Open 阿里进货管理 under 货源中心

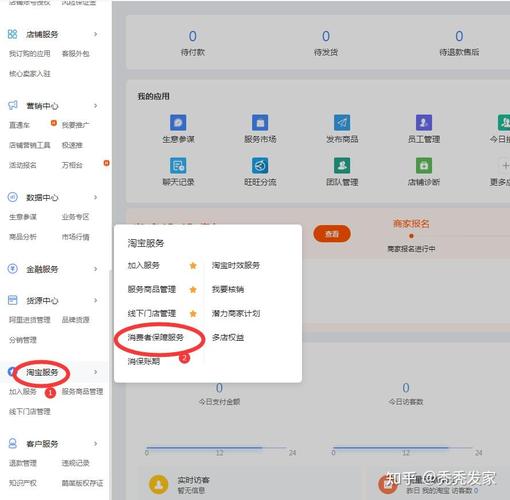[x=30, y=320]
